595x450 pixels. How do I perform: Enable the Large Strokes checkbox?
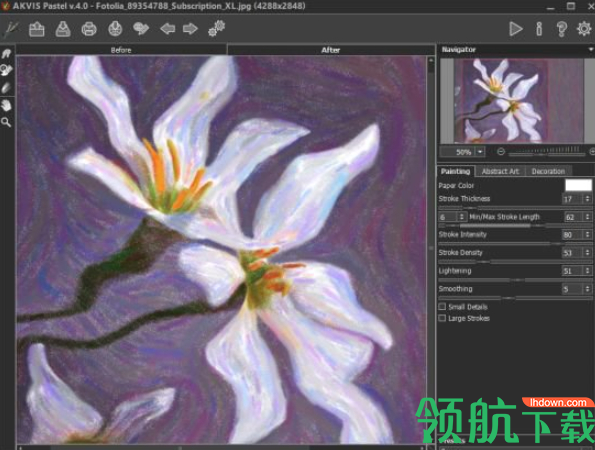coord(442,318)
